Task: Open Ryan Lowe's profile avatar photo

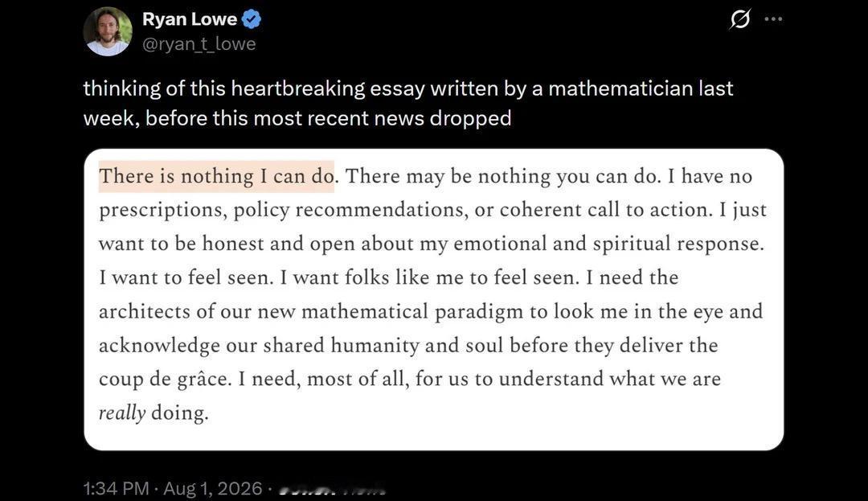Action: [108, 31]
